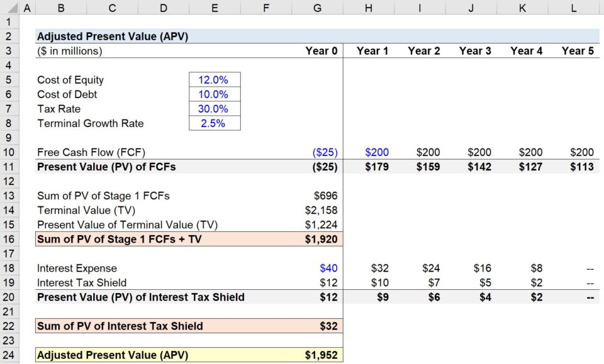Viewport: 604px width, 364px height.
Task: Click the Tax Rate value of 30.0%
Action: pyautogui.click(x=214, y=109)
